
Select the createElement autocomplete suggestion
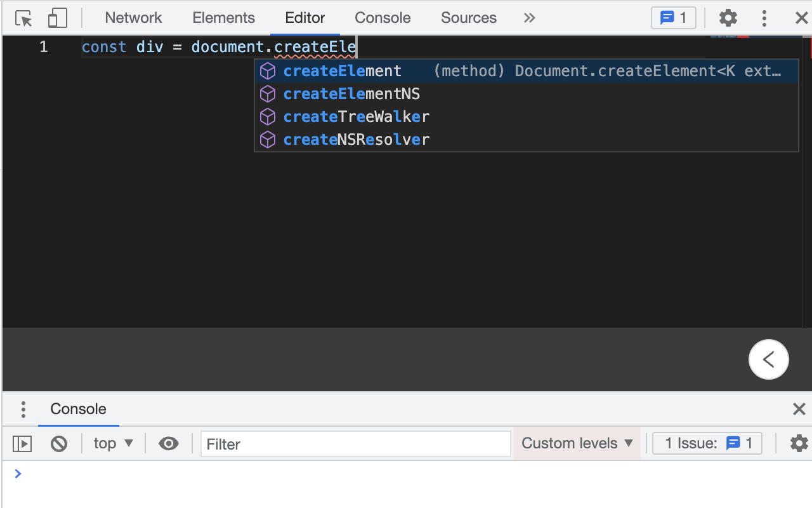click(343, 70)
